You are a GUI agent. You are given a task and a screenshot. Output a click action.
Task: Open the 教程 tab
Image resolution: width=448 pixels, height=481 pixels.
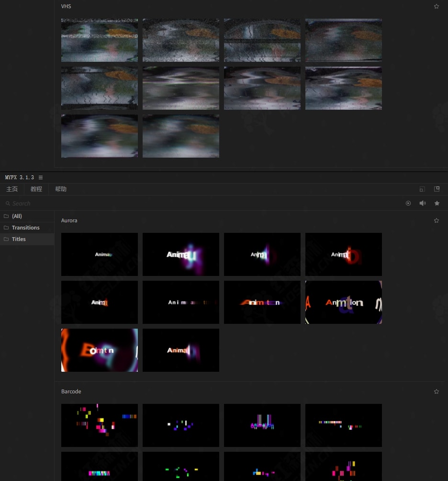point(36,189)
